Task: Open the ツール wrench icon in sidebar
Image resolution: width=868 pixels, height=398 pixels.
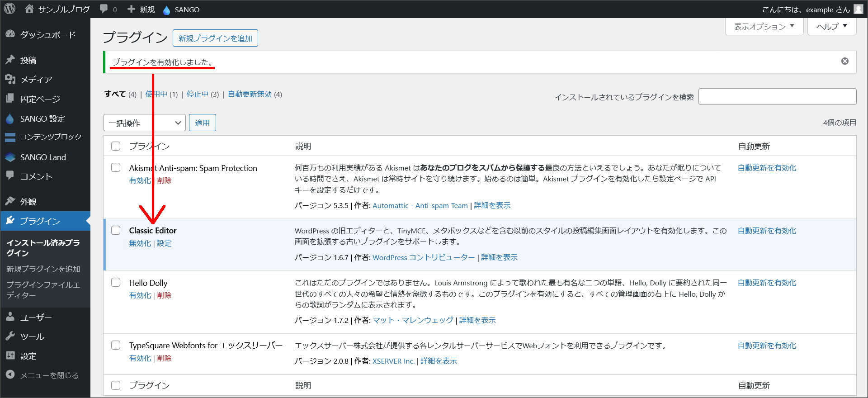Action: pos(10,336)
